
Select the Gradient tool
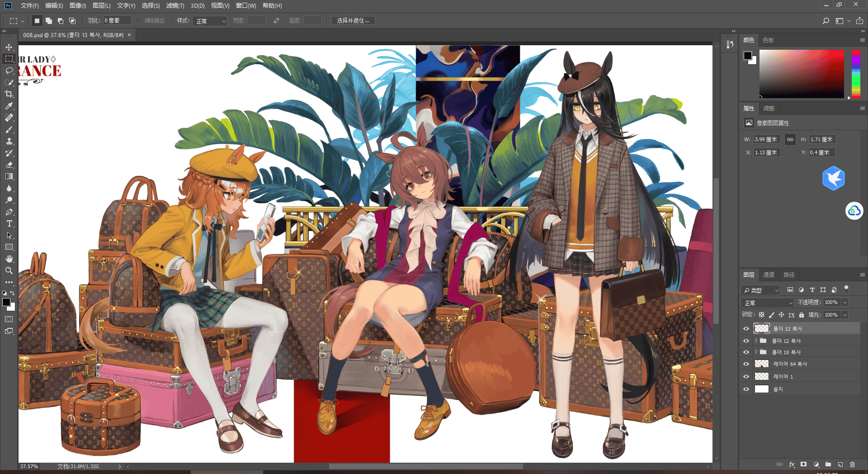(x=9, y=176)
